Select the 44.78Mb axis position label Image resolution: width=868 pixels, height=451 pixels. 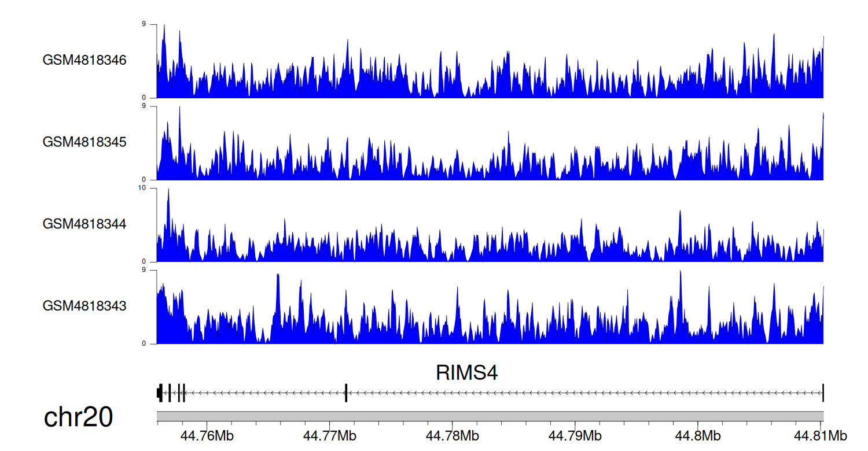coord(452,435)
